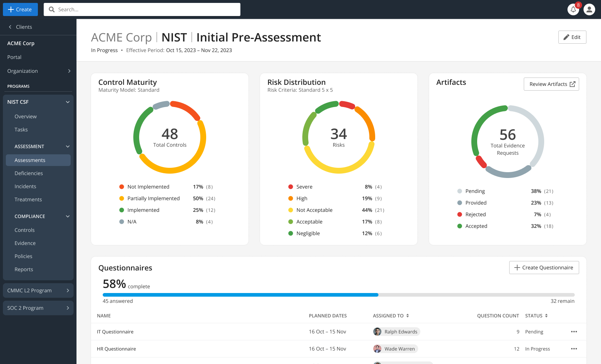Click the questionnaire completion progress bar

click(339, 295)
